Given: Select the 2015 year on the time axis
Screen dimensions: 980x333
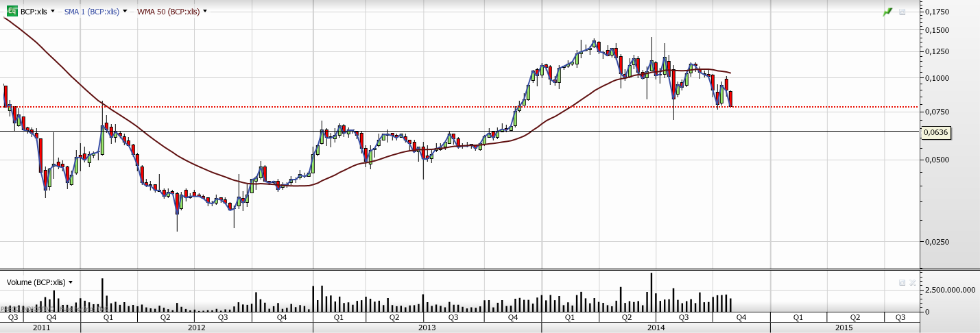Looking at the screenshot, I should [x=844, y=328].
